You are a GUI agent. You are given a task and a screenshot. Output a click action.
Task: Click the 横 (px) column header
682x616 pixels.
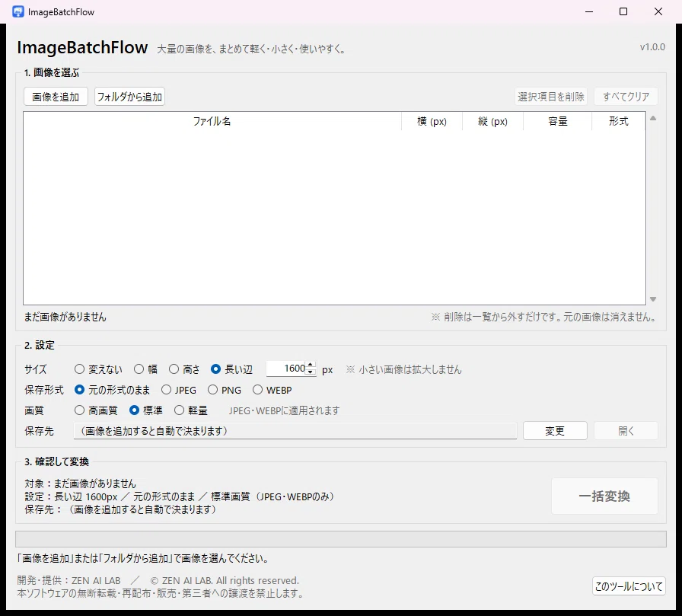(x=432, y=121)
